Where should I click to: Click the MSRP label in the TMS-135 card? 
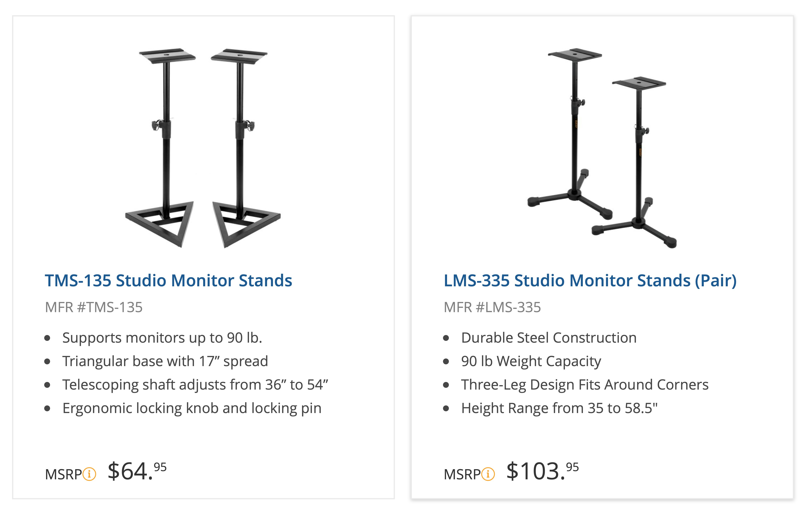[63, 474]
